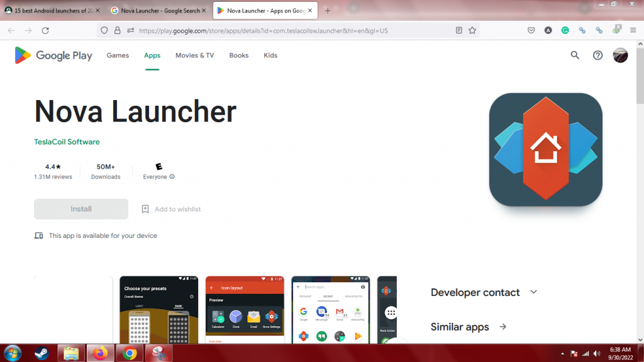Click the device availability icon
Screen dimensions: 644x362
pos(38,235)
